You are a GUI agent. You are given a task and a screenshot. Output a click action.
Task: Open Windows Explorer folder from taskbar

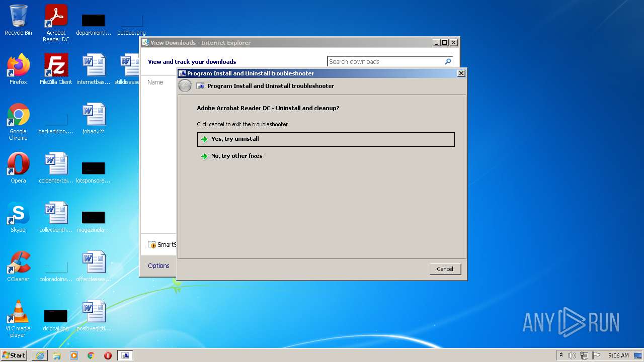click(57, 355)
